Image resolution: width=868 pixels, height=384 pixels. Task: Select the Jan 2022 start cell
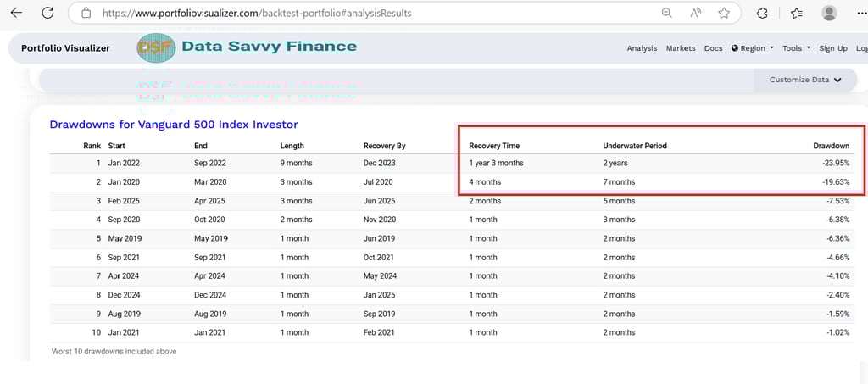[125, 164]
